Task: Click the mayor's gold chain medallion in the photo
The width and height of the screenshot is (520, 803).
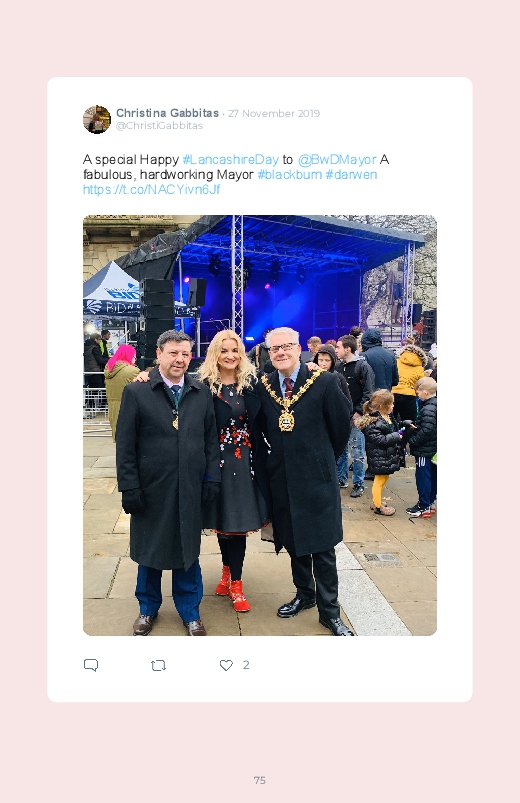Action: [x=286, y=421]
